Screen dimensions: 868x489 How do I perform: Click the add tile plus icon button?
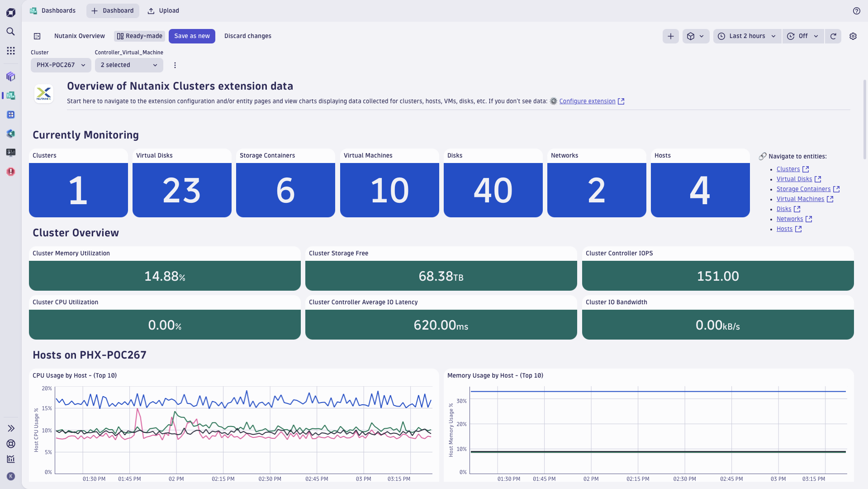coord(671,36)
